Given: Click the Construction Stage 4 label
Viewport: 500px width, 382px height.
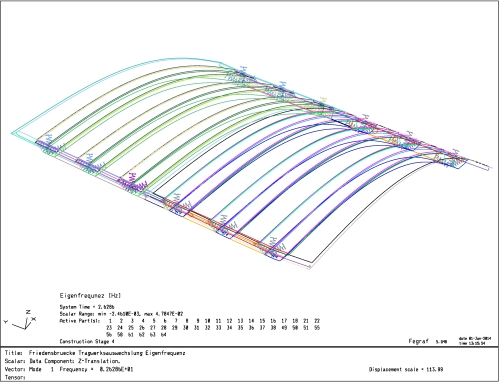Looking at the screenshot, I should (87, 342).
